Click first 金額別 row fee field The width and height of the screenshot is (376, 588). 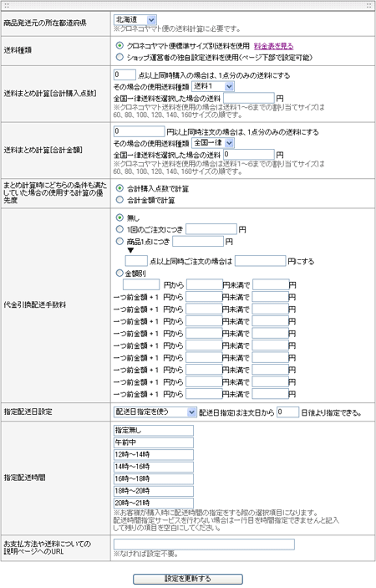pos(271,284)
